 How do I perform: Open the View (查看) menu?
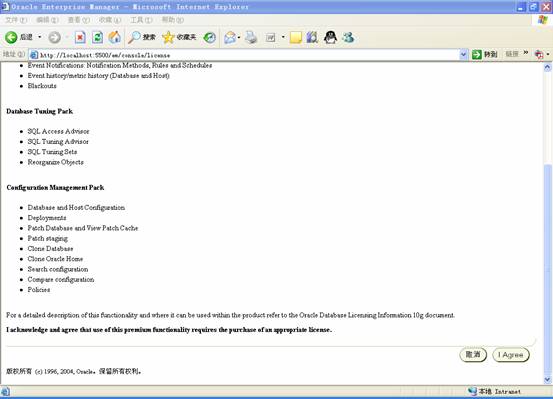79,20
